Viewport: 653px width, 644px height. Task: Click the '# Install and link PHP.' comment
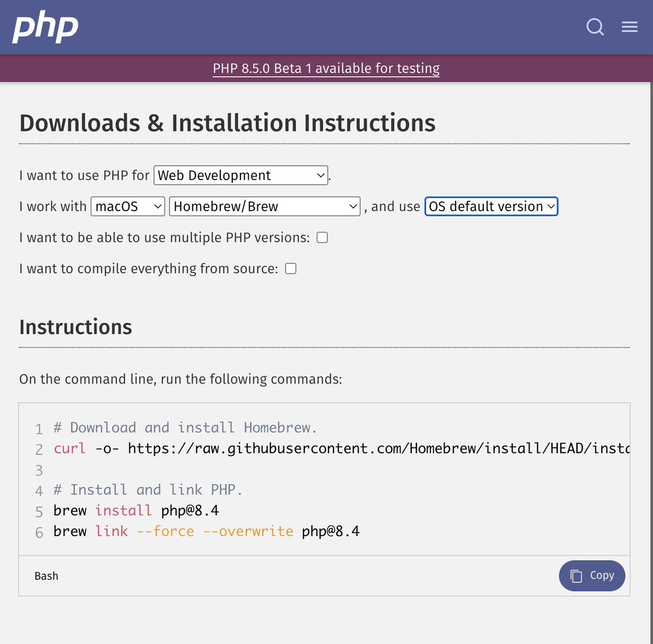click(148, 490)
